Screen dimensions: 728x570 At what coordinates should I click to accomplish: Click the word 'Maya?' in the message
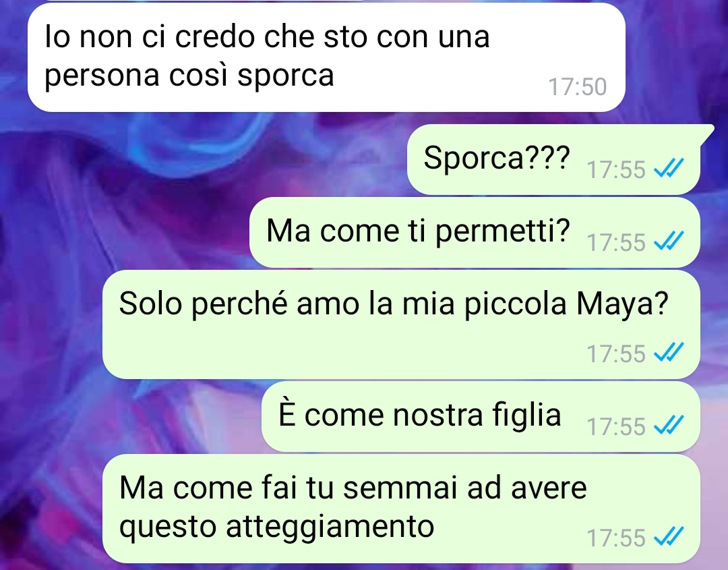(622, 305)
